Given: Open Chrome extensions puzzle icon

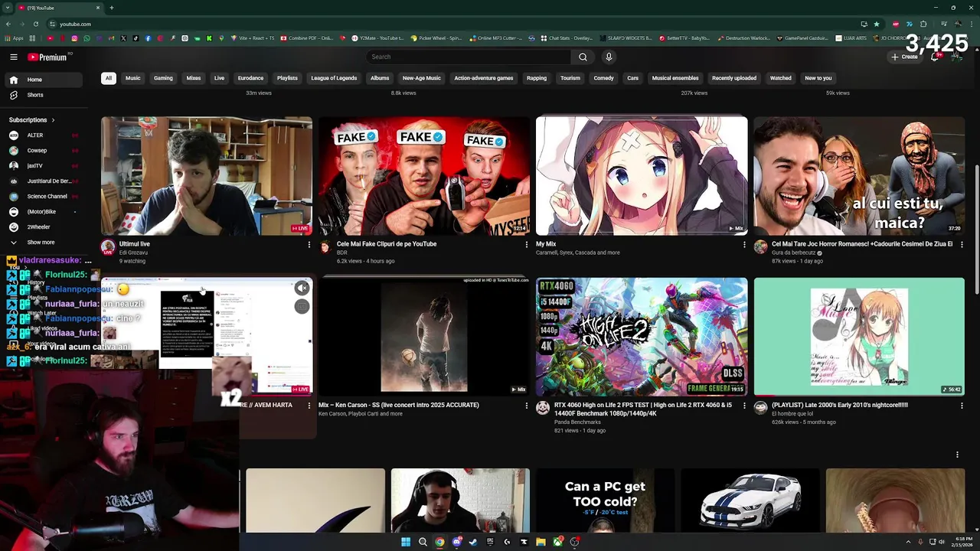Looking at the screenshot, I should 923,24.
